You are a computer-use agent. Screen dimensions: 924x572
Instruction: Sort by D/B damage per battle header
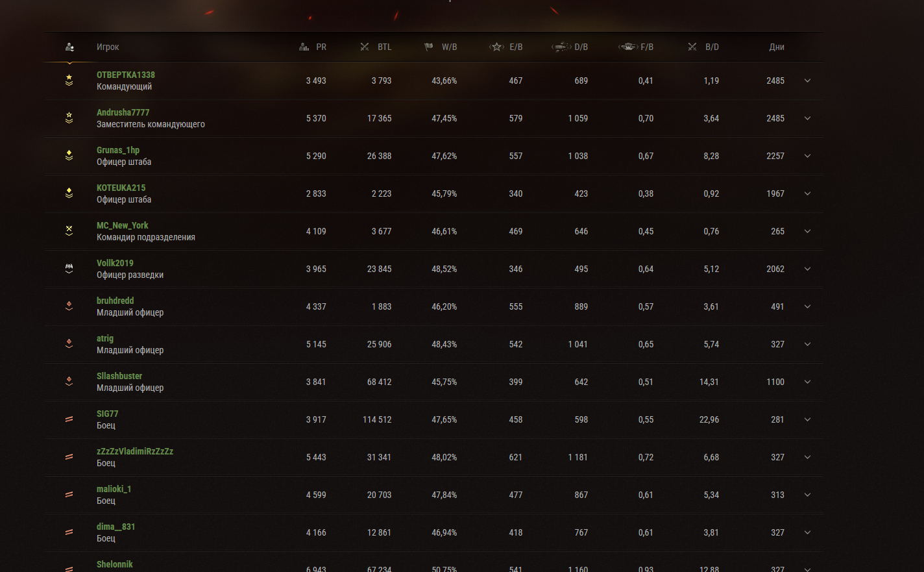point(570,47)
